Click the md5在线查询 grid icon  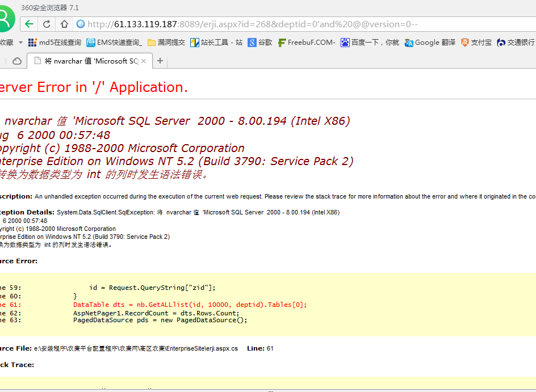[32, 43]
